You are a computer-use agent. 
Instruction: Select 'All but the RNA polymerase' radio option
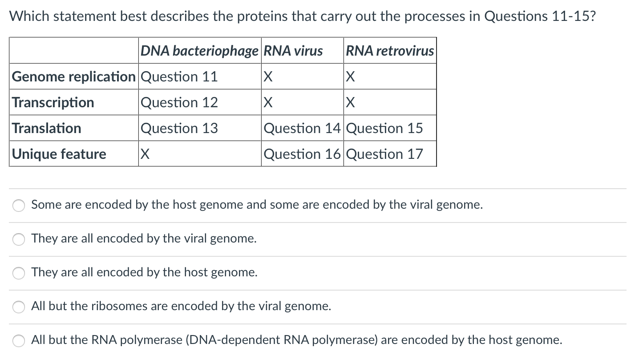[x=19, y=341]
